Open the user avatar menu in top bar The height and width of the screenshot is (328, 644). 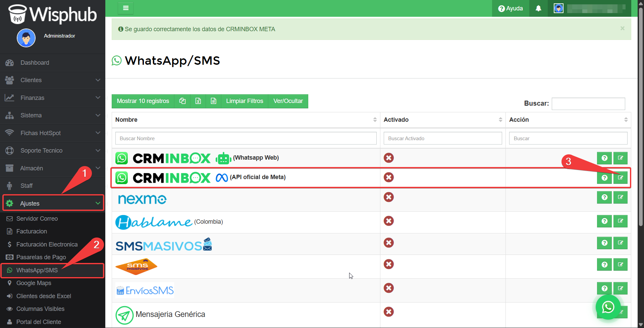coord(558,8)
